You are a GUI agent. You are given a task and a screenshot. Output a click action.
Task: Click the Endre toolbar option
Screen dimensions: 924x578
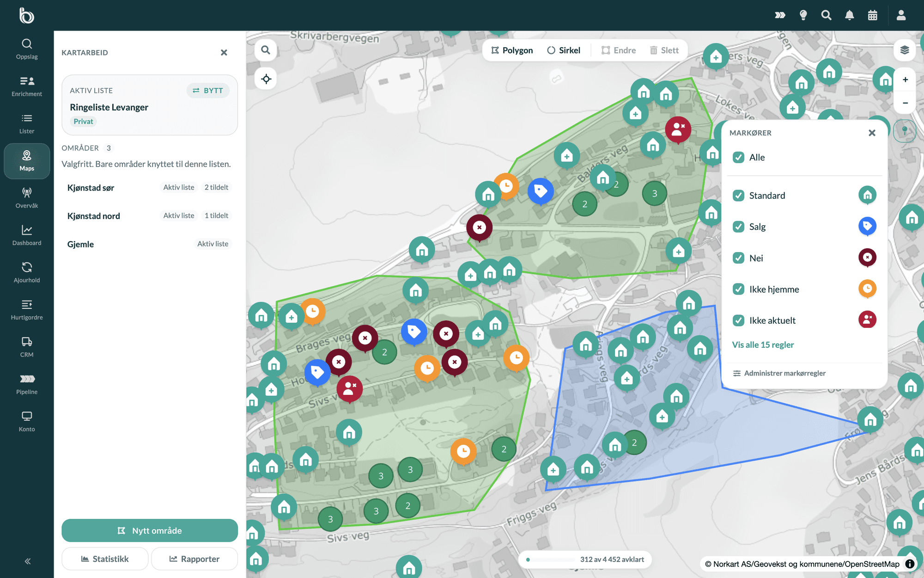(619, 50)
